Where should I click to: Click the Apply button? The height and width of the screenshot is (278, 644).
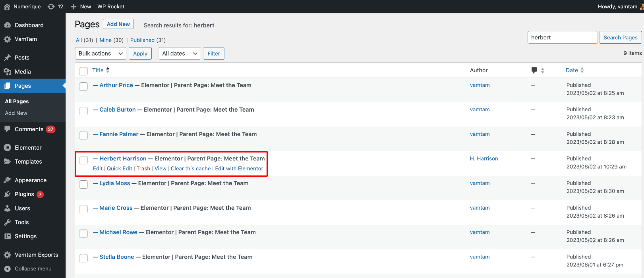(x=140, y=53)
